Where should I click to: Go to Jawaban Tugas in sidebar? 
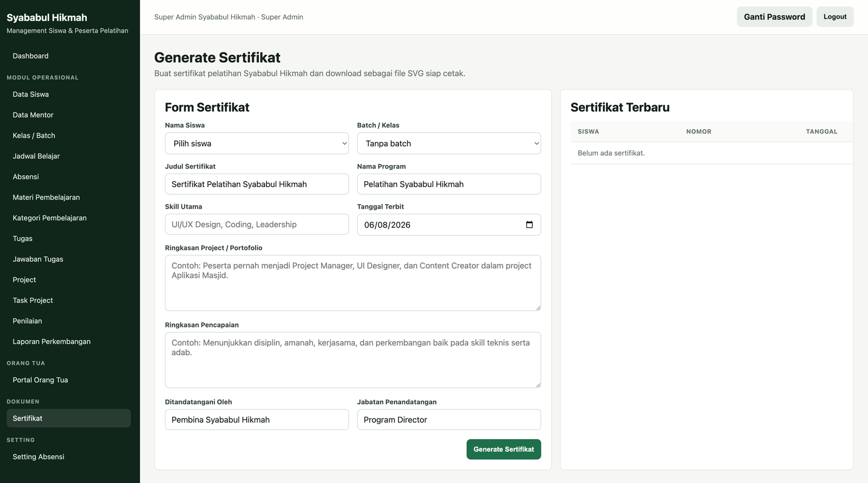tap(68, 259)
